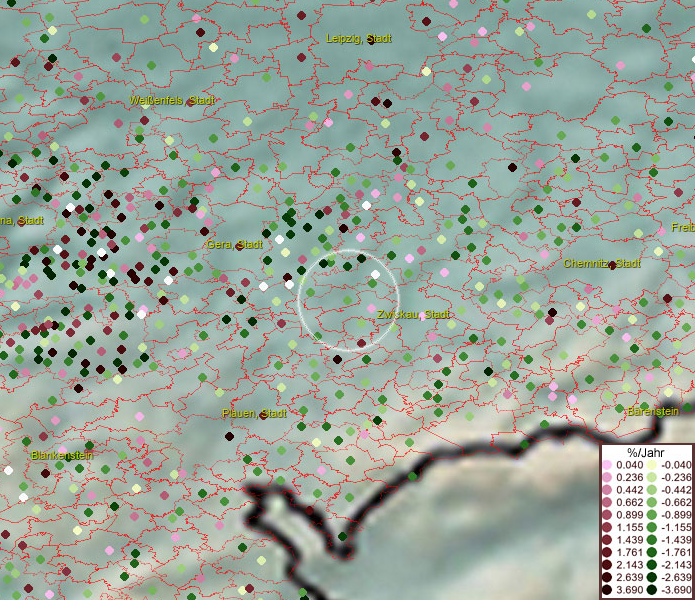Click the Chemnitz, Stadt label
The height and width of the screenshot is (600, 695).
click(602, 264)
